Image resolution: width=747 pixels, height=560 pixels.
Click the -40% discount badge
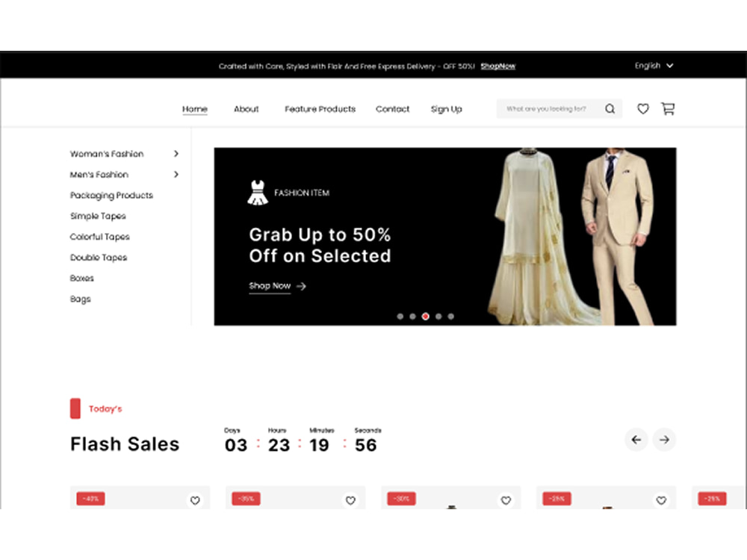(90, 499)
